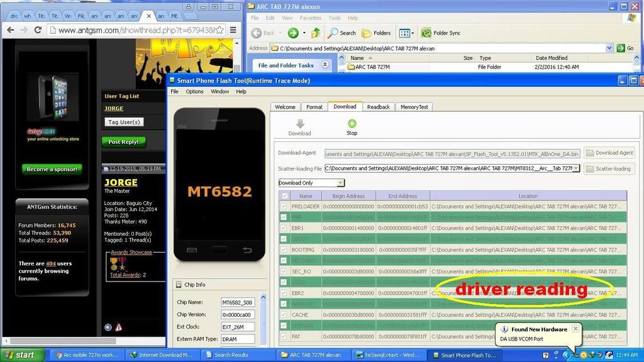Click the Chrome address bar URL field
This screenshot has height=362, width=644.
[136, 30]
